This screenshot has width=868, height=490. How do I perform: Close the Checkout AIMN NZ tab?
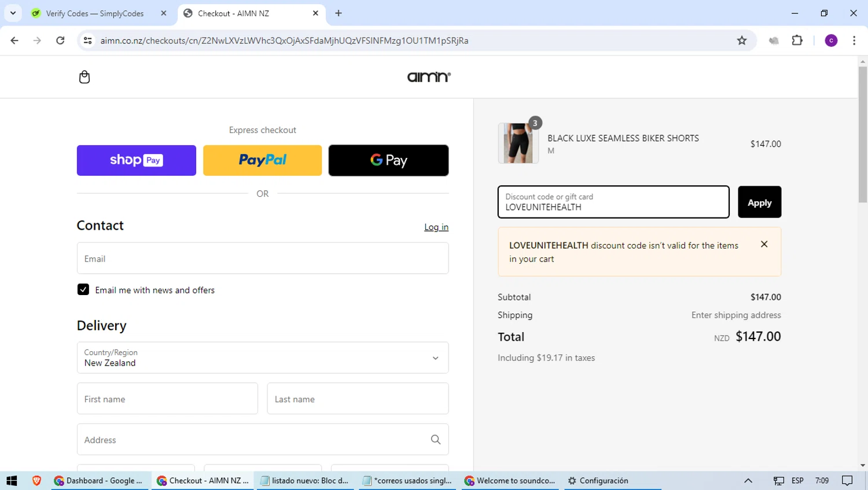coord(315,13)
